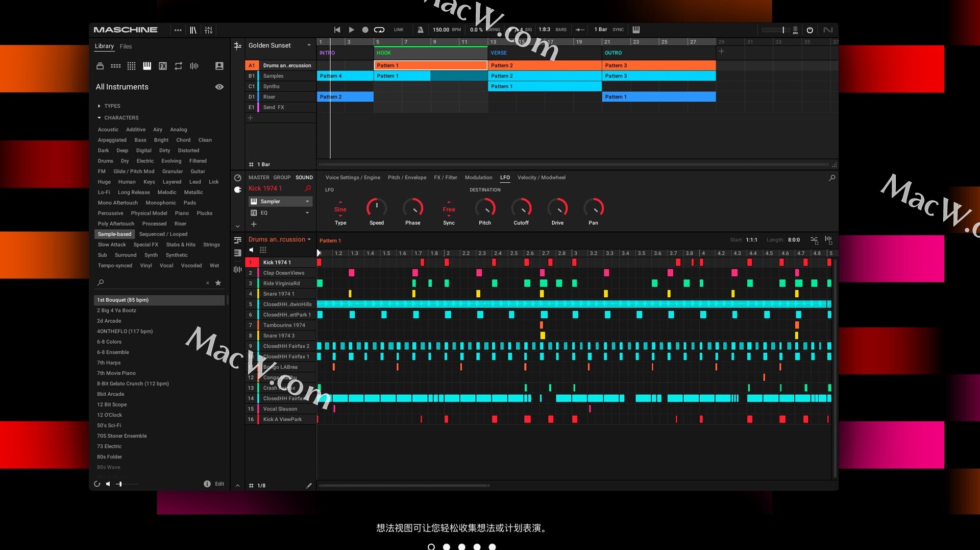The height and width of the screenshot is (550, 980).
Task: Switch to the MASTER tab
Action: [259, 178]
